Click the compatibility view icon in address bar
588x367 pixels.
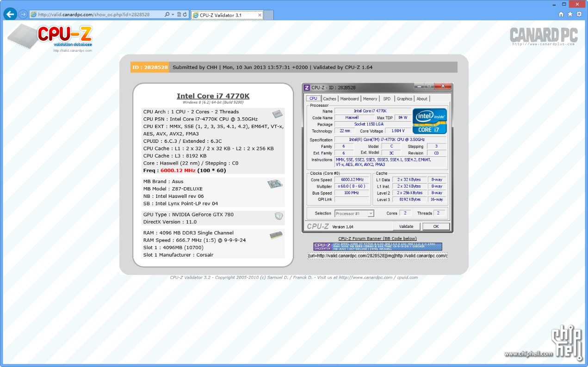click(x=179, y=15)
